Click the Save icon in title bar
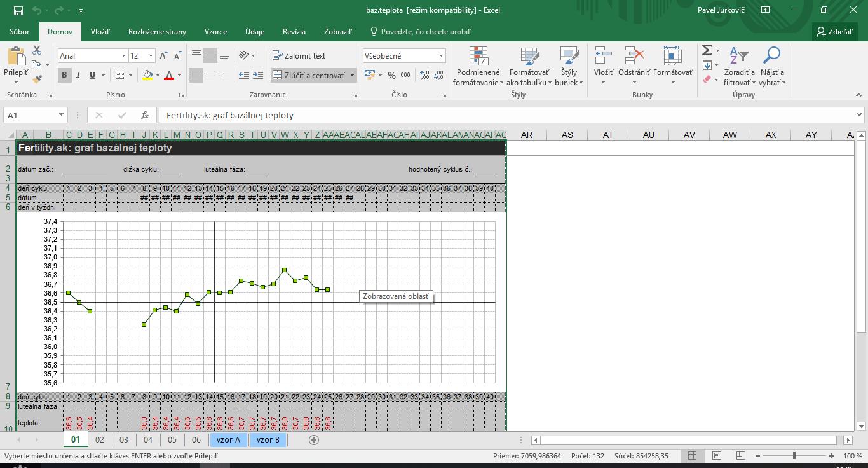The image size is (868, 468). click(18, 10)
